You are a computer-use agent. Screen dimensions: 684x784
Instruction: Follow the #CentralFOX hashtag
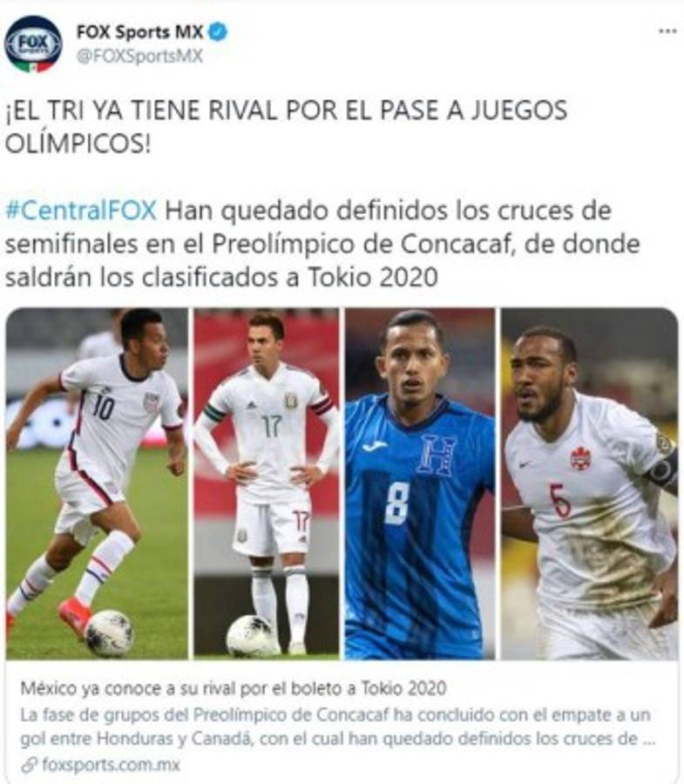81,211
